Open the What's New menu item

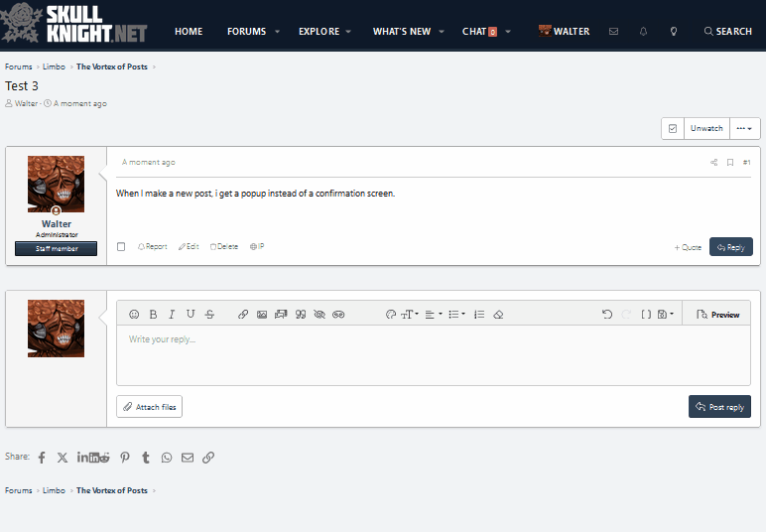(x=402, y=32)
